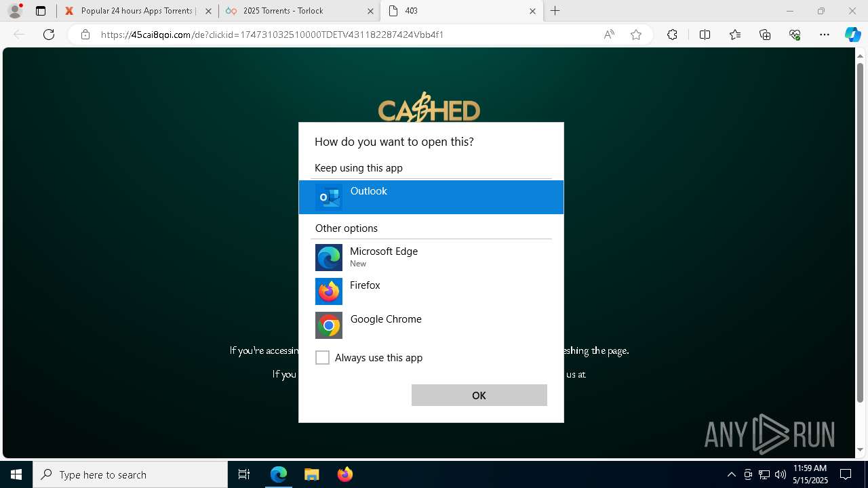
Task: Open the taskbar clock and date
Action: [x=810, y=474]
